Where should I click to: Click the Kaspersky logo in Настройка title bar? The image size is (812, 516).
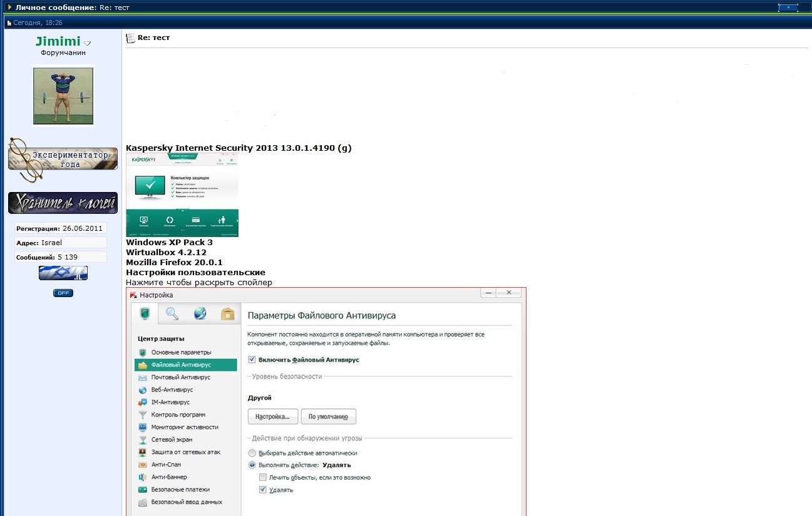click(133, 295)
